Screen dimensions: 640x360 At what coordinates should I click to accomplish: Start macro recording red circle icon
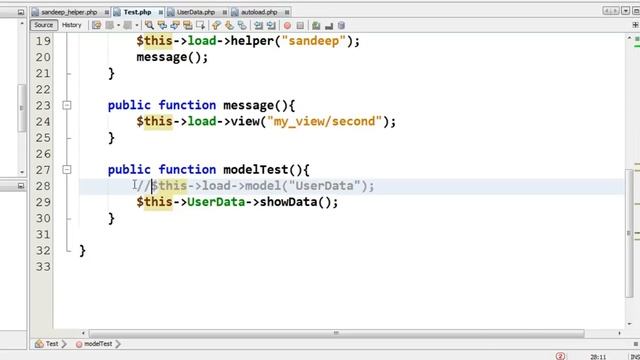click(287, 25)
